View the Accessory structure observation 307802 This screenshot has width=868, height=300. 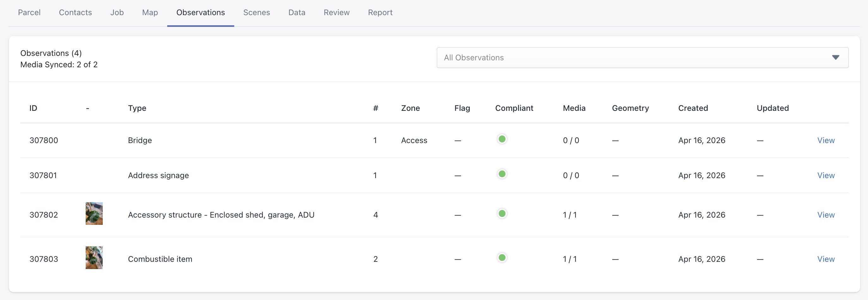pyautogui.click(x=826, y=215)
